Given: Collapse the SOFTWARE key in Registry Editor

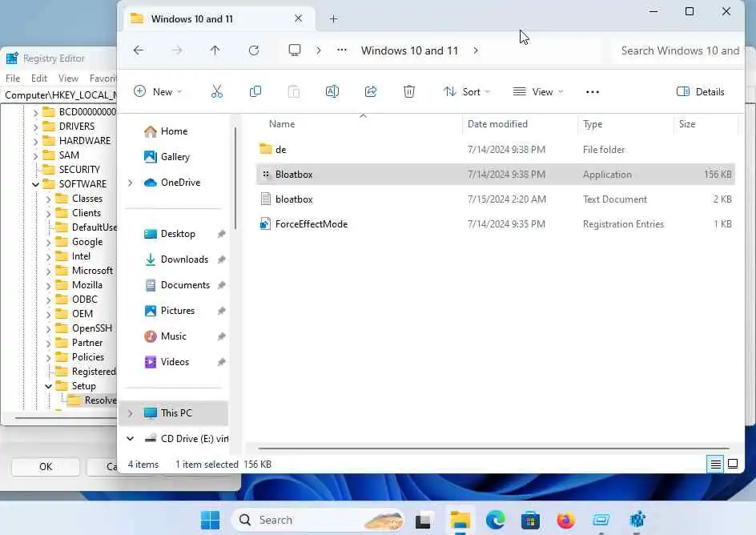Looking at the screenshot, I should click(36, 184).
